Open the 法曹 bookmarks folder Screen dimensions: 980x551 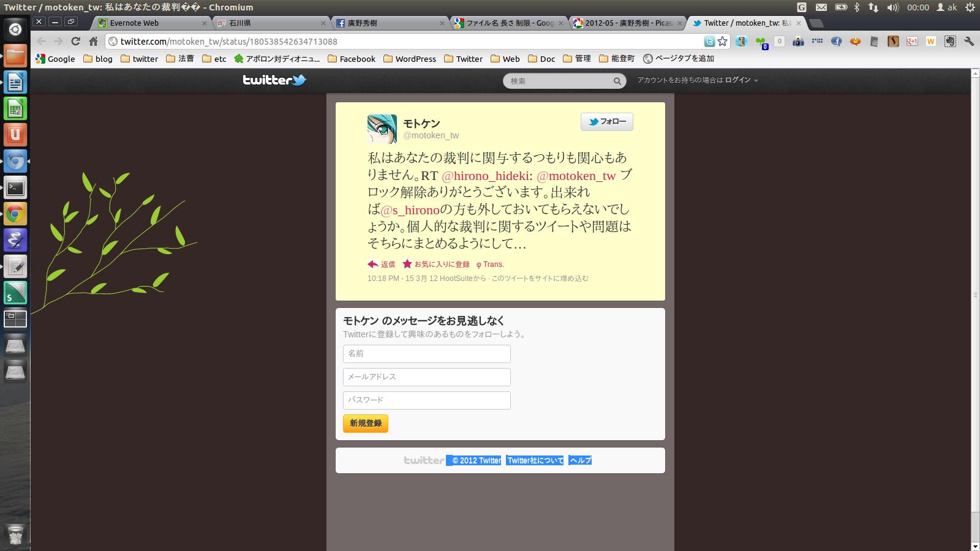(x=179, y=59)
